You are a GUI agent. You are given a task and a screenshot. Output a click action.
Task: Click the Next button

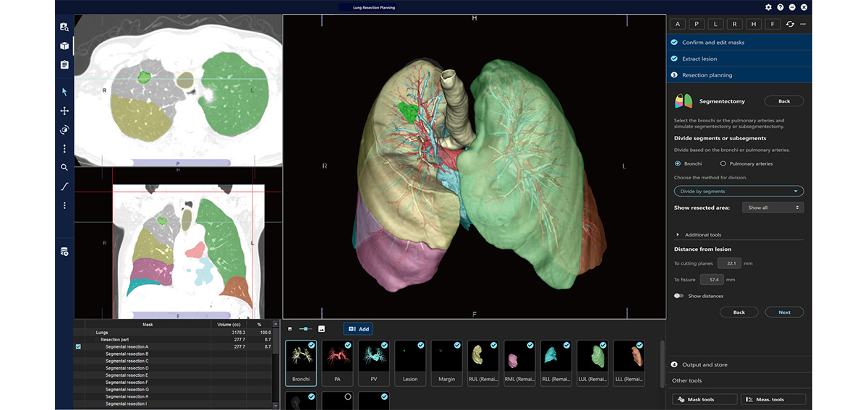click(x=784, y=312)
